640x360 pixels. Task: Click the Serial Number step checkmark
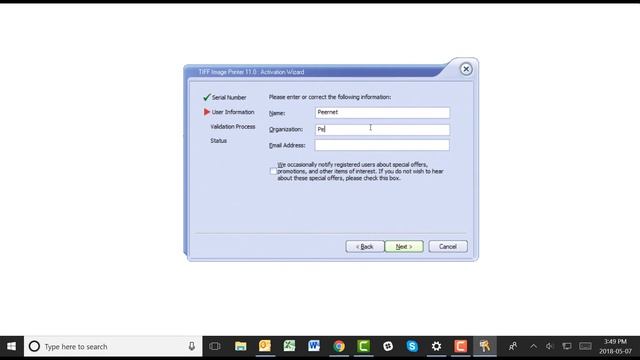(207, 97)
